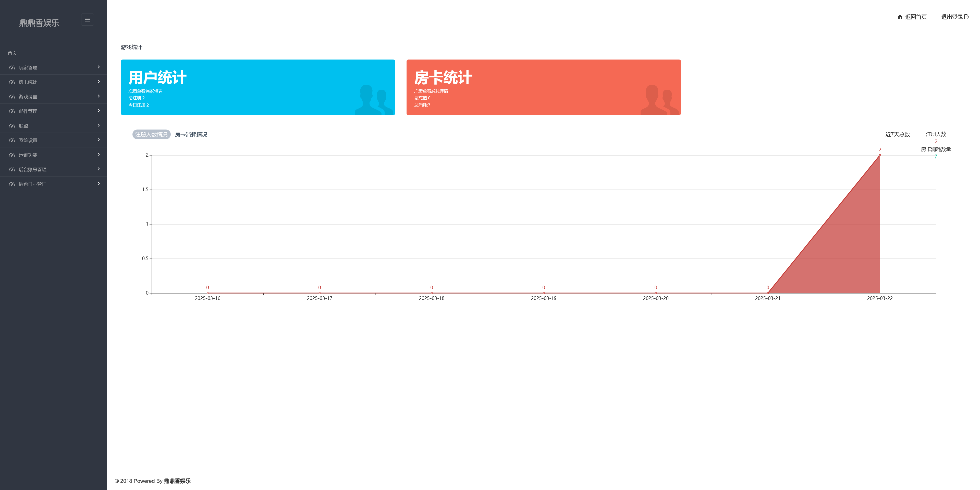Expand the 游戏设置 menu chevron
Screen dimensions: 980x490
[99, 96]
